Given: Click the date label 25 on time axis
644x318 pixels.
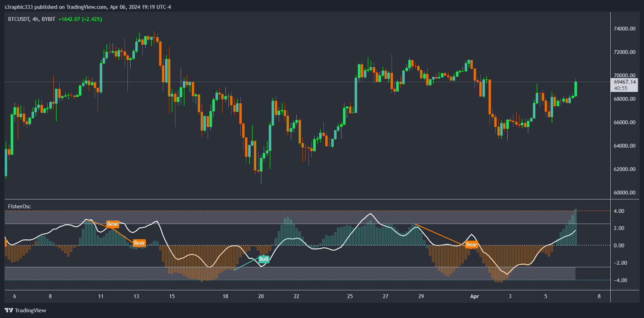Looking at the screenshot, I should pos(350,296).
